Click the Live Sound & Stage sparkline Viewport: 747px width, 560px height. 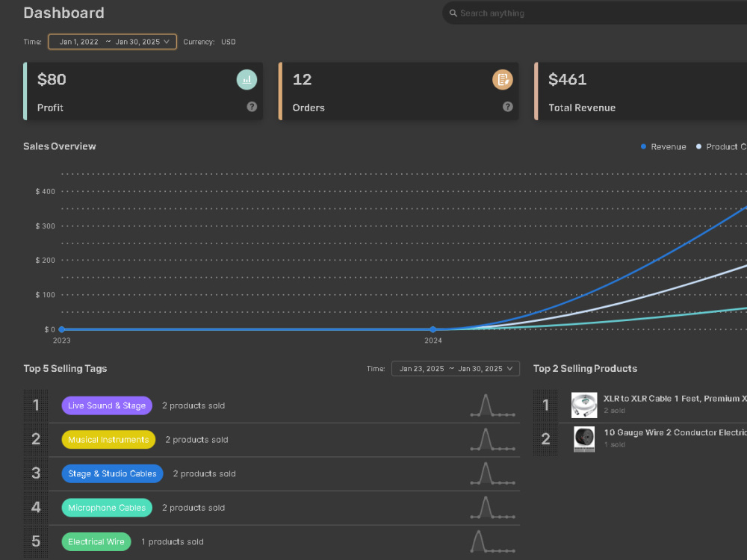(492, 405)
